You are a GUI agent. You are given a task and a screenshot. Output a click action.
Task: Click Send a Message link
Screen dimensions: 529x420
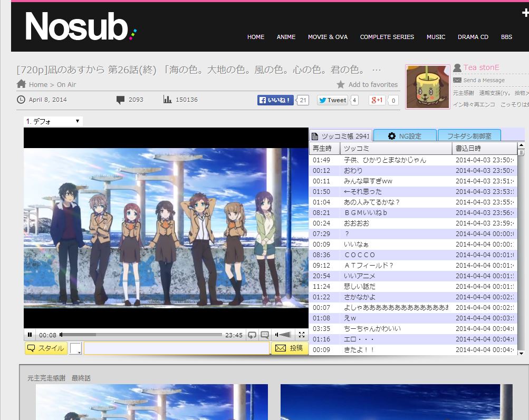[484, 80]
